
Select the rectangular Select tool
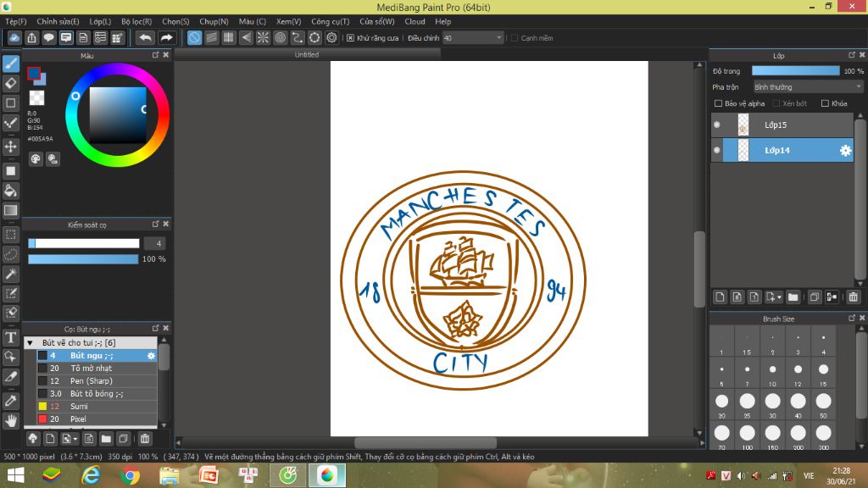pyautogui.click(x=10, y=235)
